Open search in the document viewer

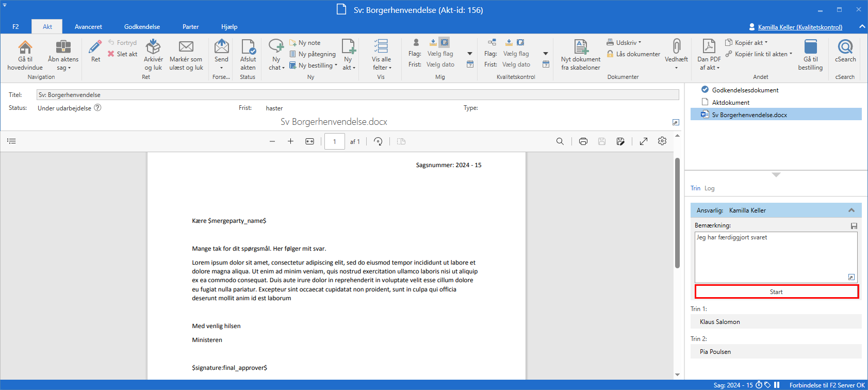click(x=560, y=141)
